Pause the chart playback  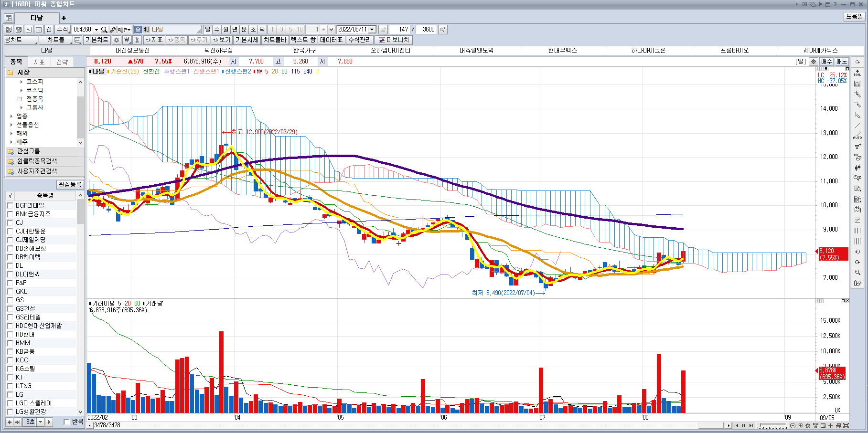click(x=744, y=425)
